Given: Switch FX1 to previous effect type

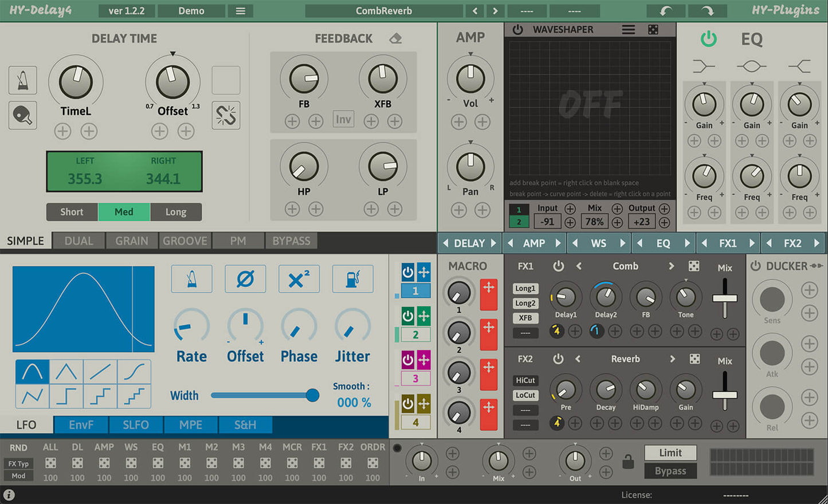Looking at the screenshot, I should [x=579, y=266].
